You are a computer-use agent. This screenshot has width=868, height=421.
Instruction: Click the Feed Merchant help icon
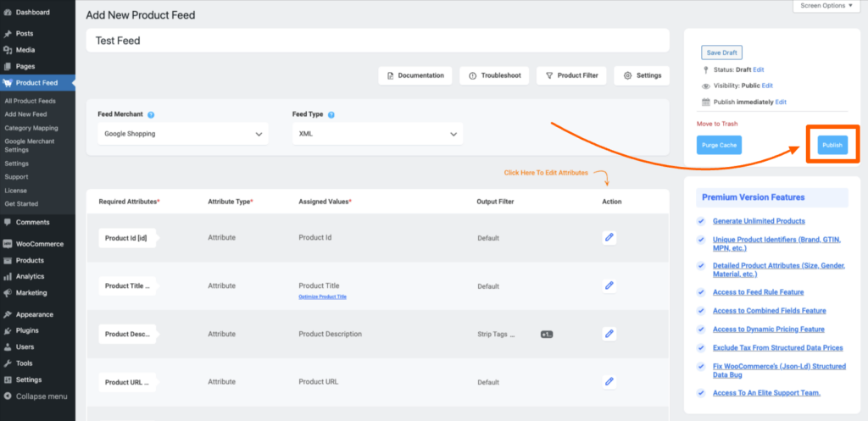(x=151, y=115)
